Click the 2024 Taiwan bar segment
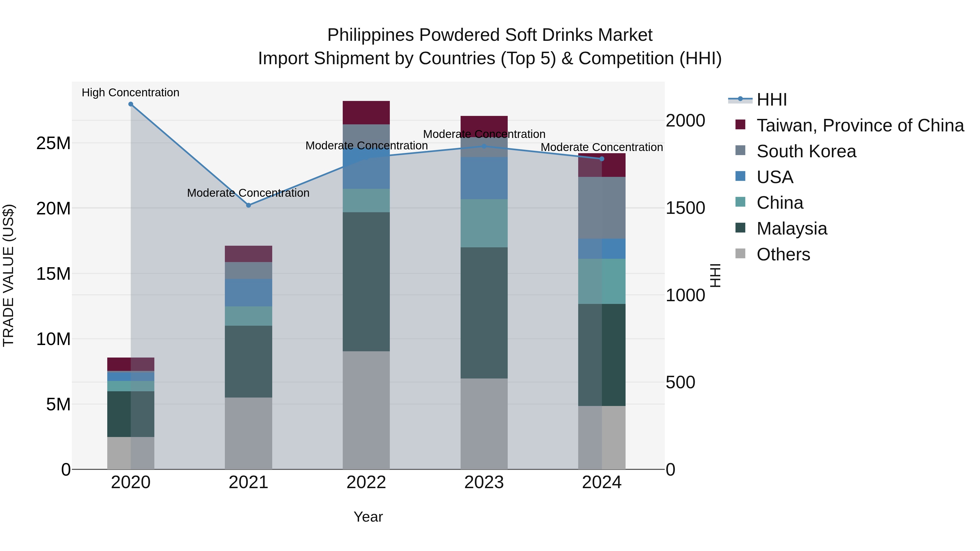980x551 pixels. pos(602,165)
